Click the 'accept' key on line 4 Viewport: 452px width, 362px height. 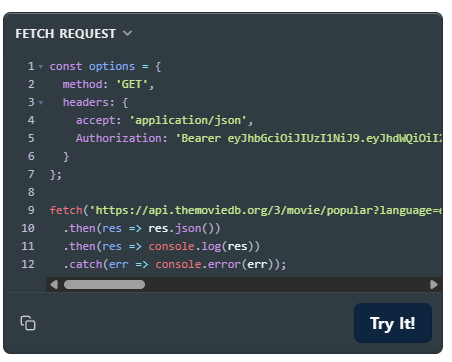pos(95,120)
